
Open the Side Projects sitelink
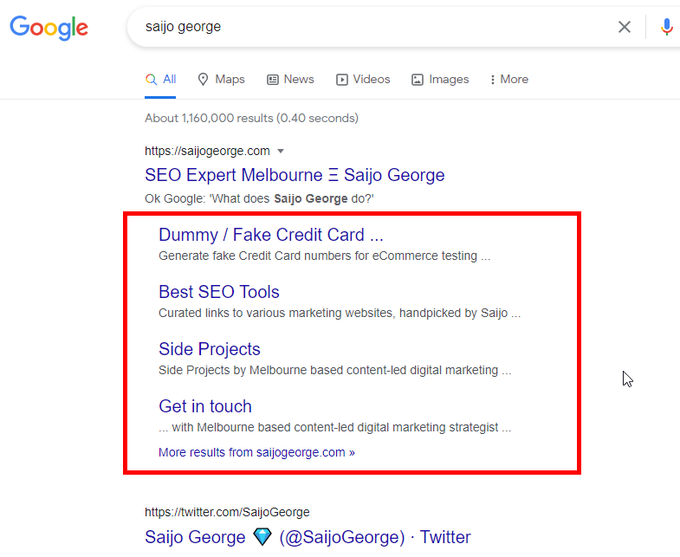(x=209, y=349)
